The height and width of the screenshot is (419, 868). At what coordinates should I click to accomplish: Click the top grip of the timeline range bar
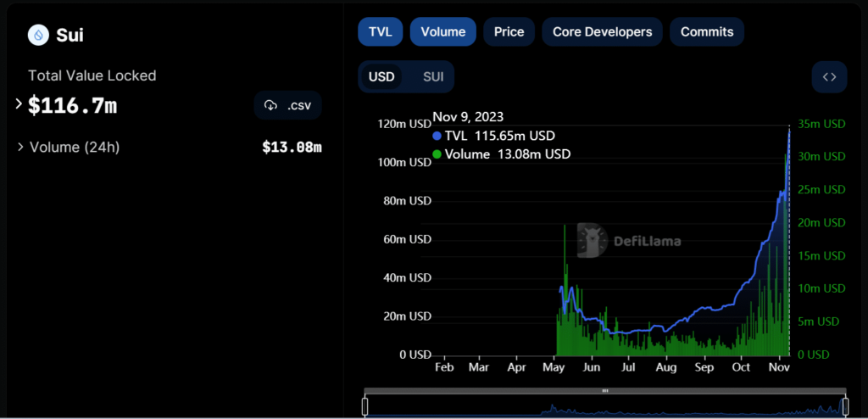(x=604, y=391)
